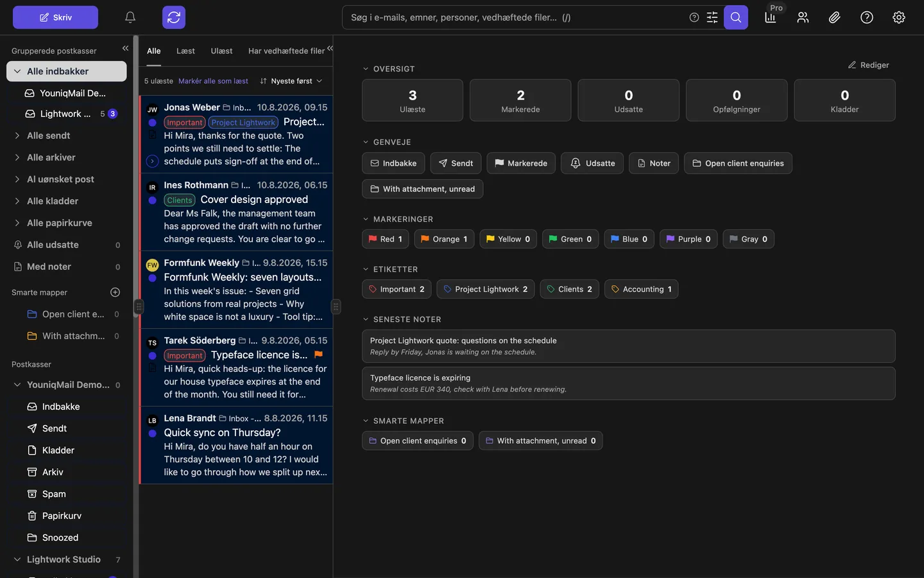The image size is (924, 578).
Task: Switch to Har vedhæftede filer tab
Action: 286,51
